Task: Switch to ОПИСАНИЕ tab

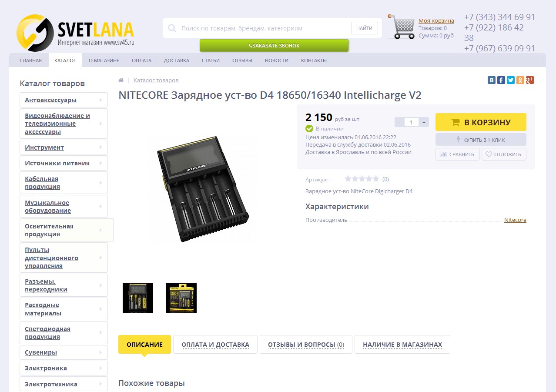Action: (144, 345)
